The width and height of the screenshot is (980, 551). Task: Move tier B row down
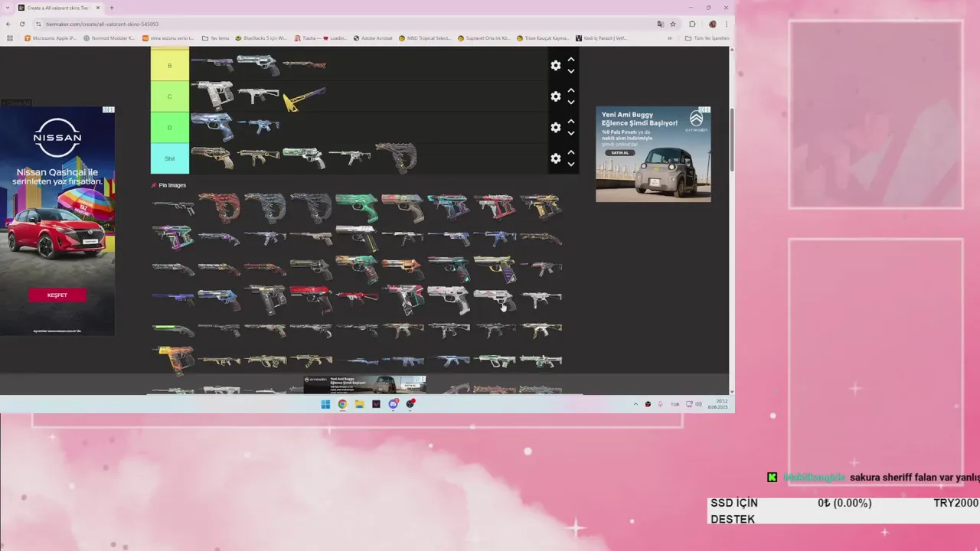pyautogui.click(x=571, y=71)
